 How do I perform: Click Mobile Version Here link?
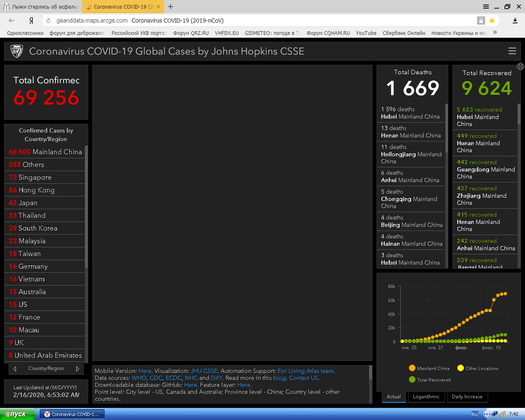(x=145, y=371)
